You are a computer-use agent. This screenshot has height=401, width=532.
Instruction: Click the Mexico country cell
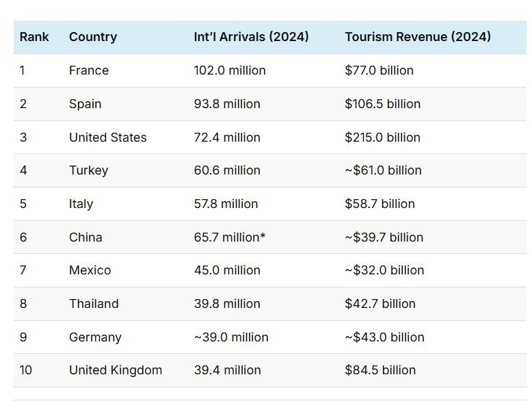coord(90,270)
